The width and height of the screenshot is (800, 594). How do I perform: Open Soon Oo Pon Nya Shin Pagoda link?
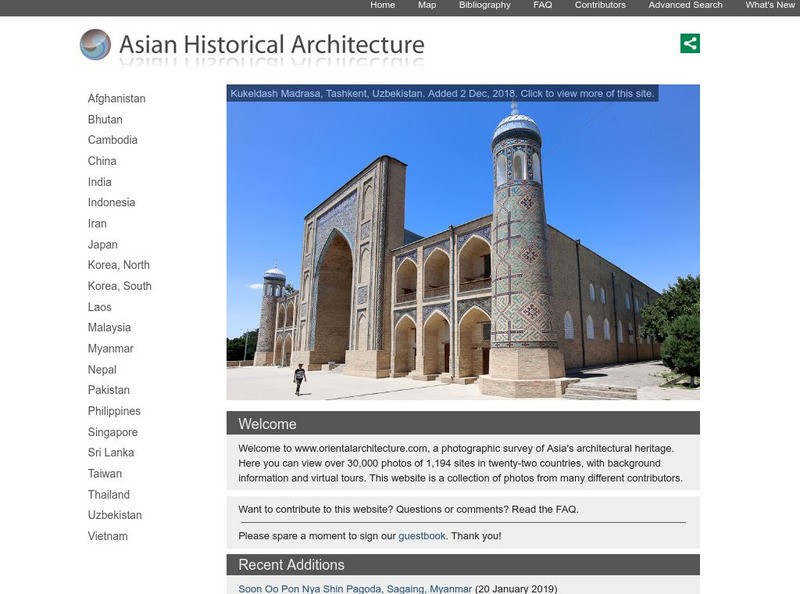(355, 588)
